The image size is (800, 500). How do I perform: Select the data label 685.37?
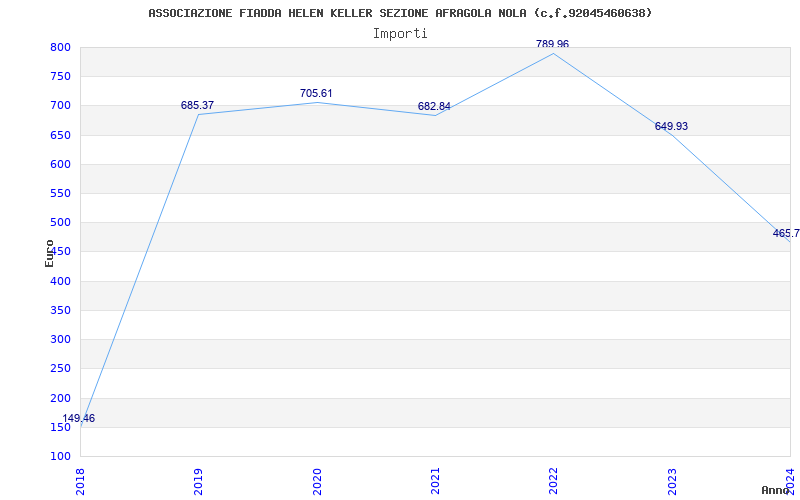pos(197,106)
